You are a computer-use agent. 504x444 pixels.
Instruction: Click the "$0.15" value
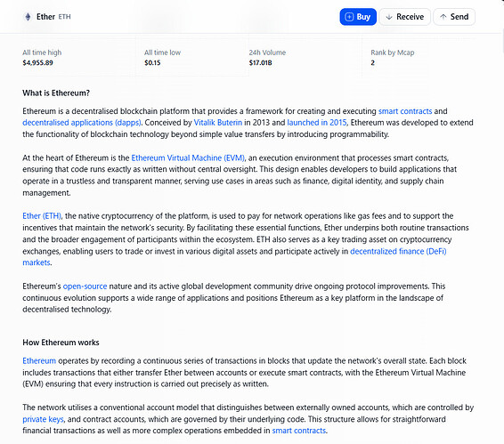tap(152, 63)
